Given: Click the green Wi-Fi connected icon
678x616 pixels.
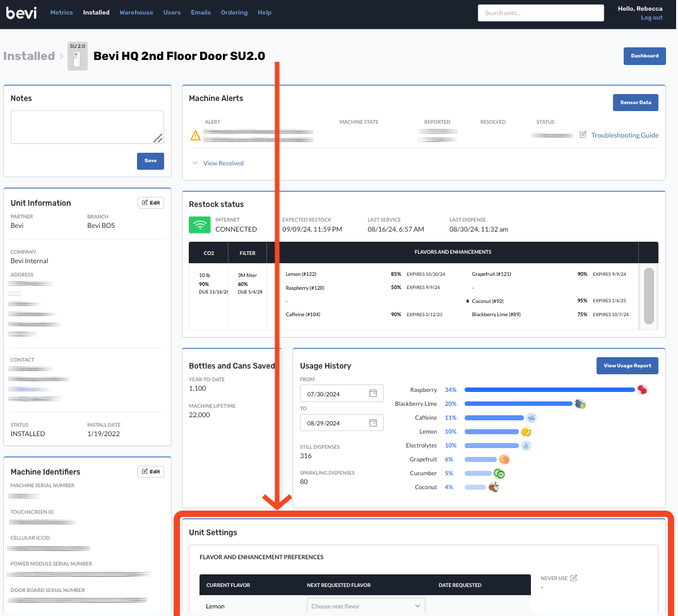Looking at the screenshot, I should (199, 225).
